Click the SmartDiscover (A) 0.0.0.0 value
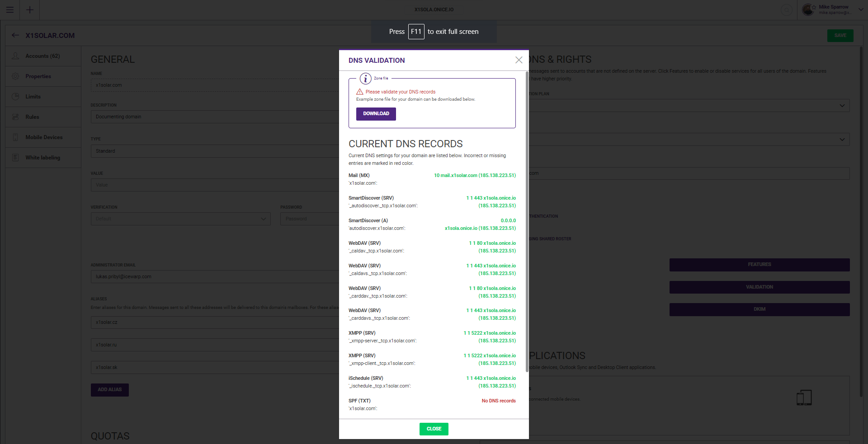Image resolution: width=868 pixels, height=444 pixels. coord(508,220)
